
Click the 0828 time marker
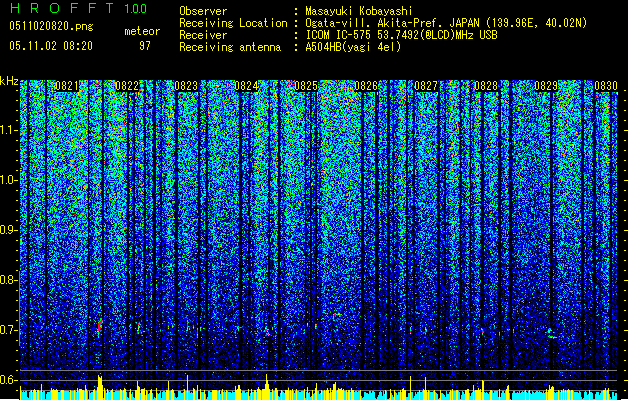[486, 86]
